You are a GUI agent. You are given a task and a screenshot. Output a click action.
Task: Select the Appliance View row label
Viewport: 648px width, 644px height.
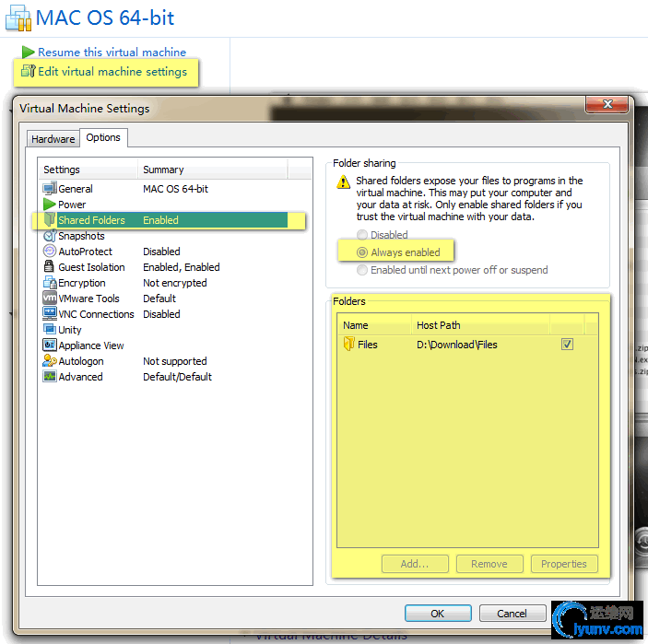coord(91,345)
